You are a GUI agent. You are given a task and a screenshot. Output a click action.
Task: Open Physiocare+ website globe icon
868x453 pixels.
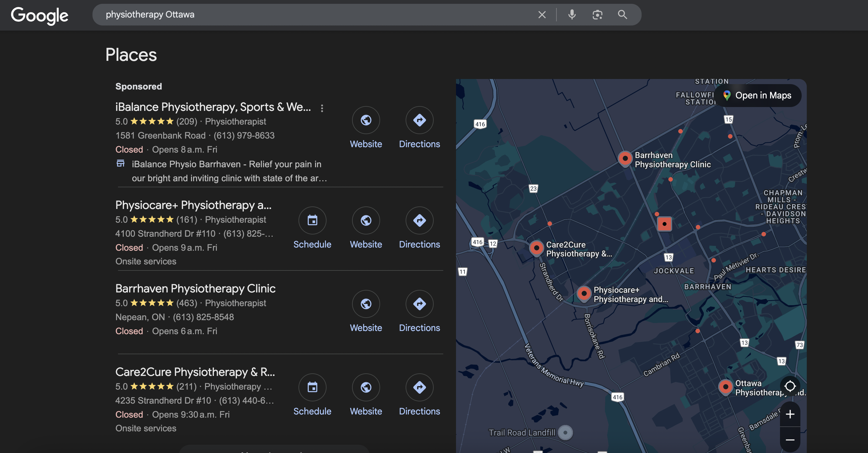point(366,220)
